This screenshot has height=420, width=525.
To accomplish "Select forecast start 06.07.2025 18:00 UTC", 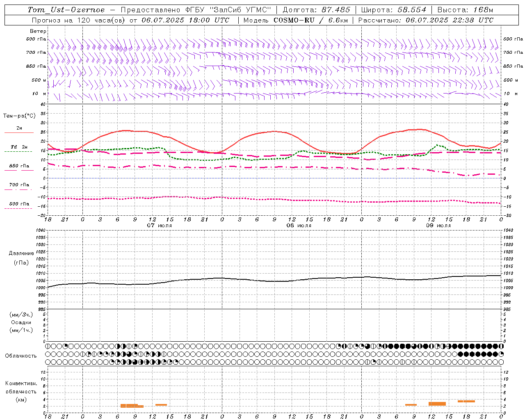I will [185, 20].
